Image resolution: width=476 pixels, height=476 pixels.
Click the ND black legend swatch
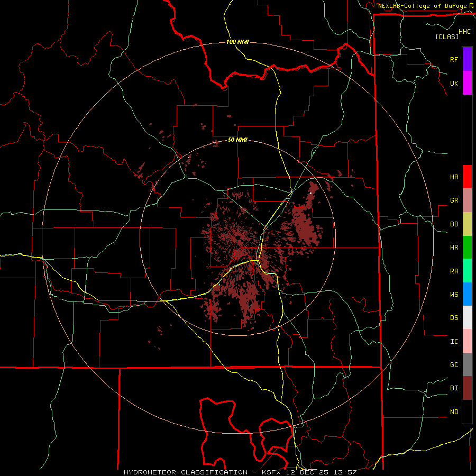pyautogui.click(x=467, y=411)
